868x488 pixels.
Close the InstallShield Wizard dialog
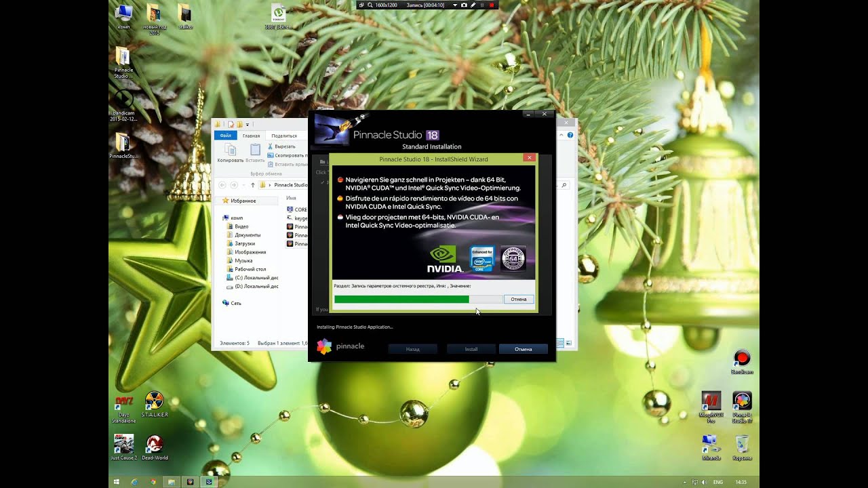click(530, 157)
